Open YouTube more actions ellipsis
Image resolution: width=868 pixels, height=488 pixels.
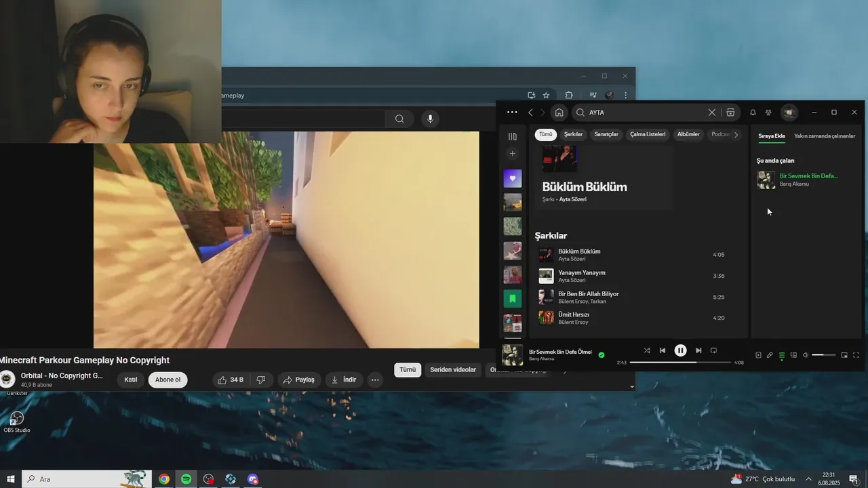point(375,380)
